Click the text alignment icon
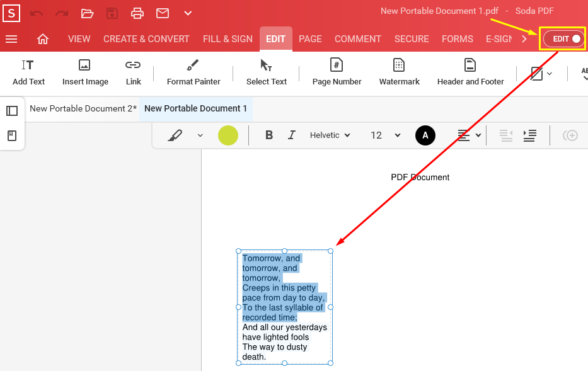Screen dimensions: 588x371 463,135
